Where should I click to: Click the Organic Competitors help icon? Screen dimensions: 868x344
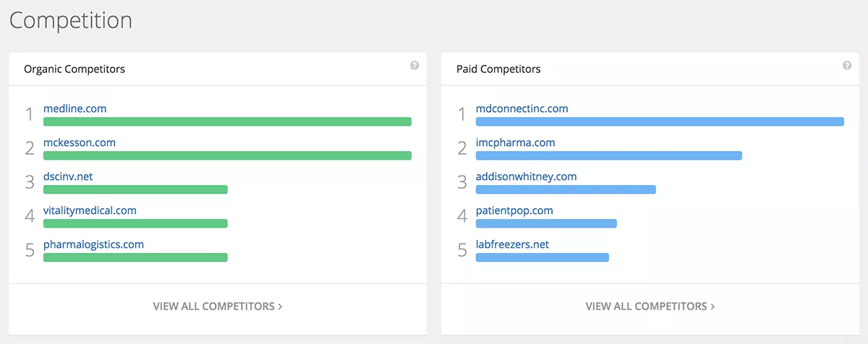pos(414,66)
